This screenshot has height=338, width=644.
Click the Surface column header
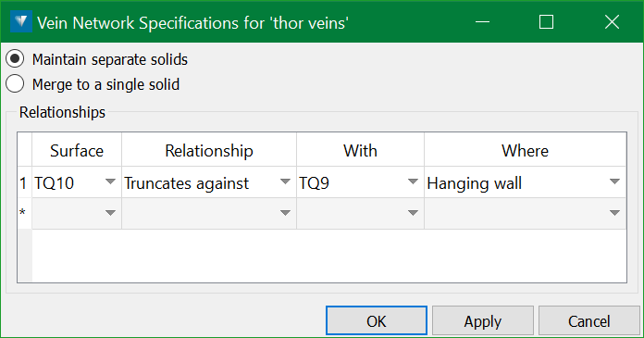click(77, 150)
